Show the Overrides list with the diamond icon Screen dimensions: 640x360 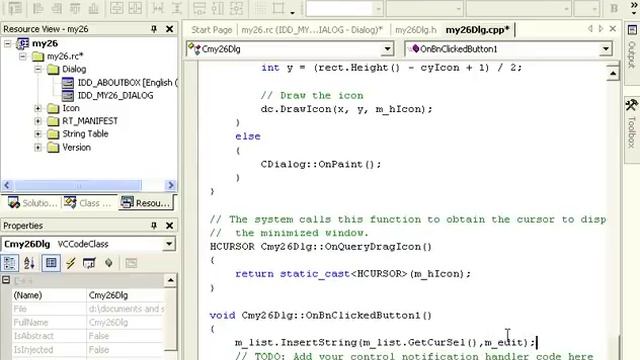tap(109, 263)
